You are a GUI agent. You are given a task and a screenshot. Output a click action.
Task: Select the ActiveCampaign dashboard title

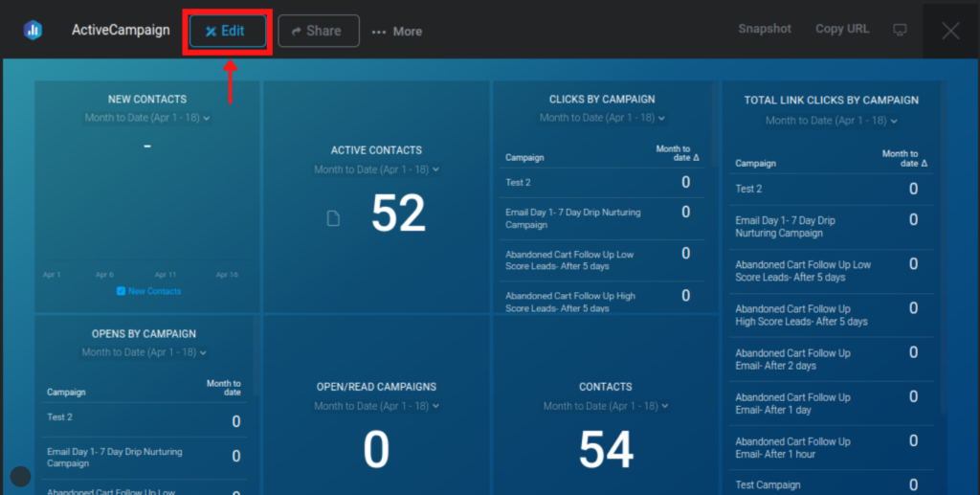(x=121, y=30)
